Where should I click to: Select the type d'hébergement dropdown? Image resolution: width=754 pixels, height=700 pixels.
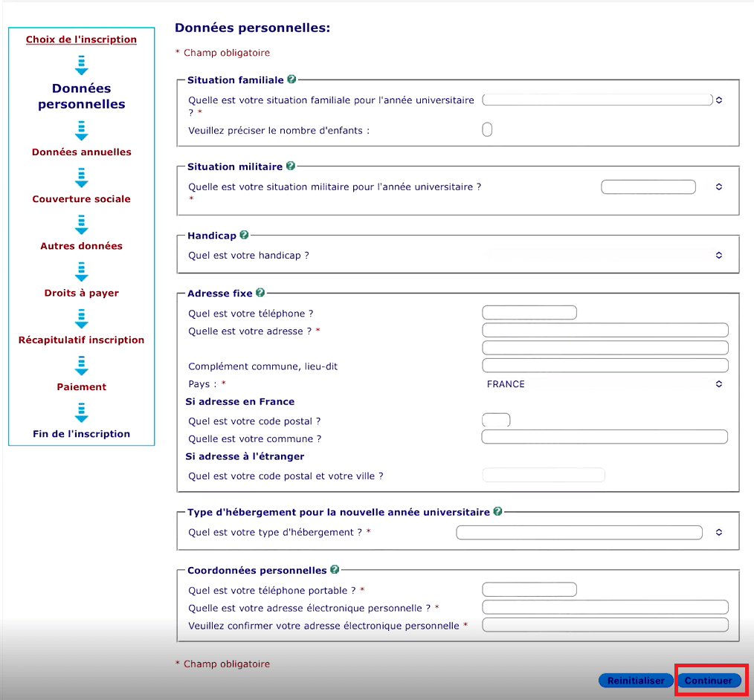pyautogui.click(x=589, y=532)
